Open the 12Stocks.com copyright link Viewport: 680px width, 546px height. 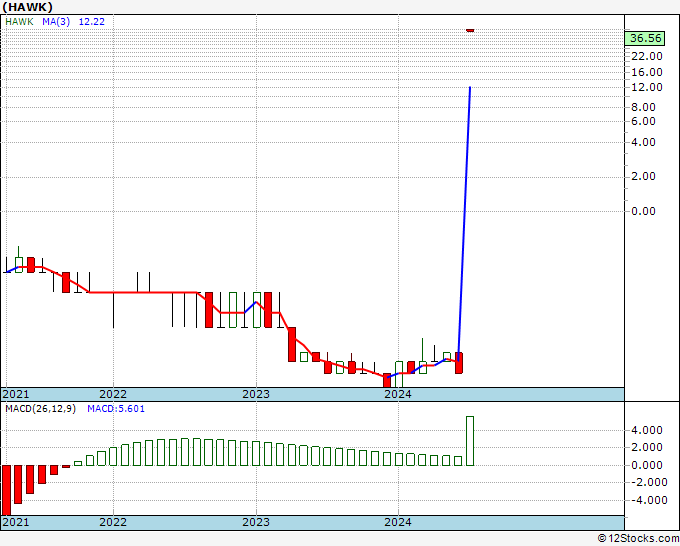click(x=638, y=539)
